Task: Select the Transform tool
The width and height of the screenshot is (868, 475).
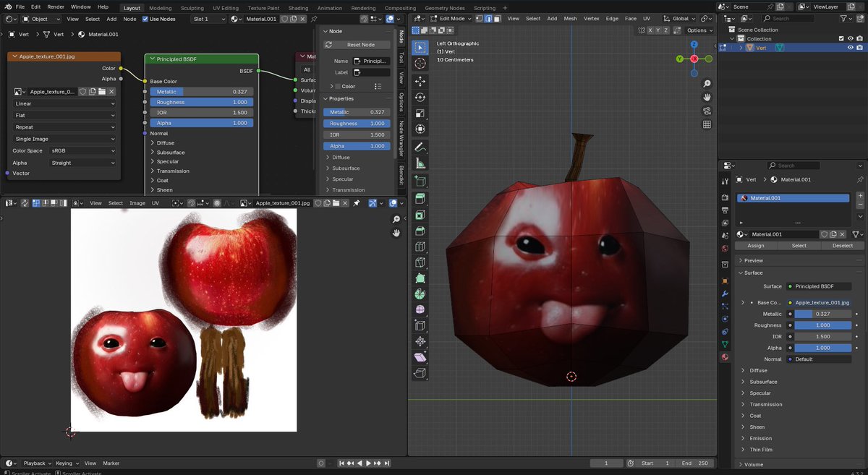Action: [420, 129]
